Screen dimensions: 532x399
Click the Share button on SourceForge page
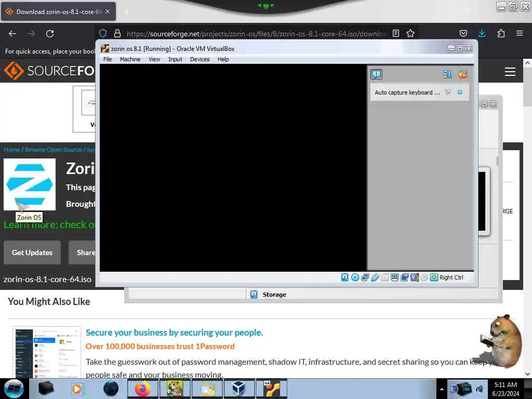[83, 252]
